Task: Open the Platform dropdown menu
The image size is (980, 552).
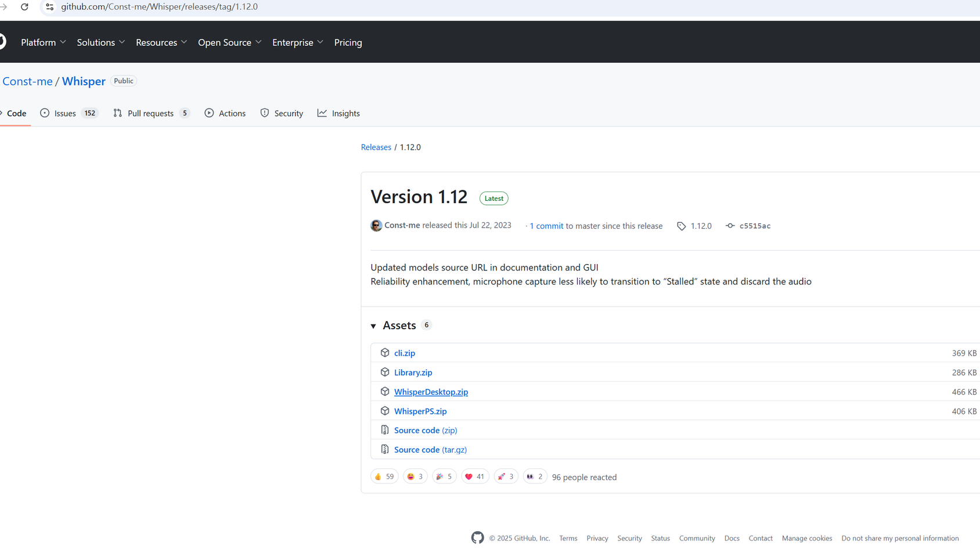Action: pos(44,42)
